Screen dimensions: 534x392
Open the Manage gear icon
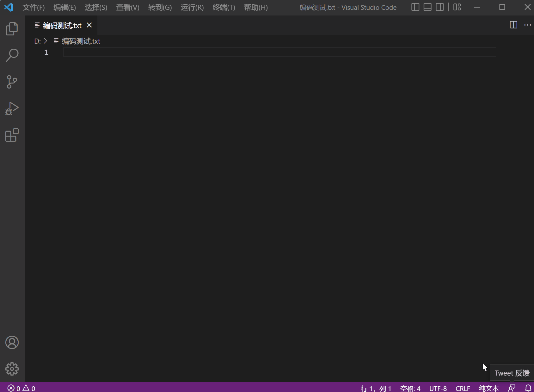point(12,369)
